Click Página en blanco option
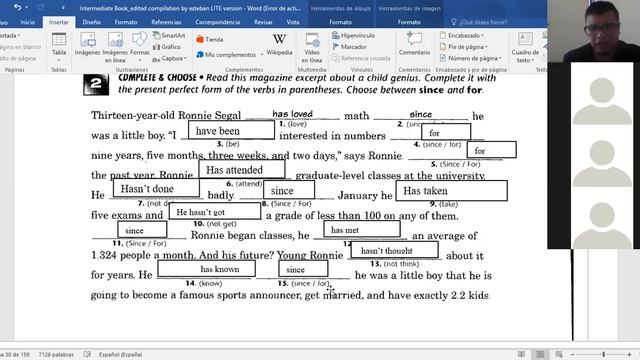Viewport: 640px width, 360px height. tap(20, 47)
